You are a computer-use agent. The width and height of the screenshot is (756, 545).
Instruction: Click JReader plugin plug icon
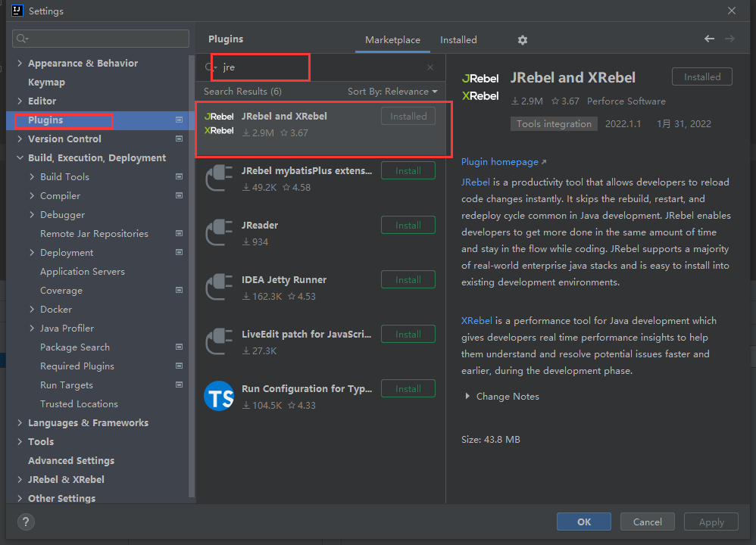[x=219, y=232]
